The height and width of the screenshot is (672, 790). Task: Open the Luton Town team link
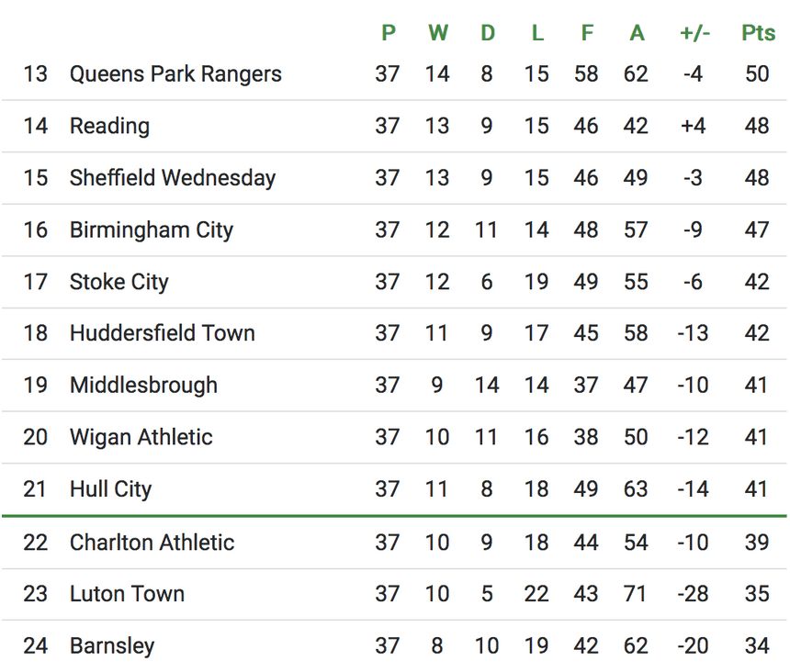click(x=127, y=594)
